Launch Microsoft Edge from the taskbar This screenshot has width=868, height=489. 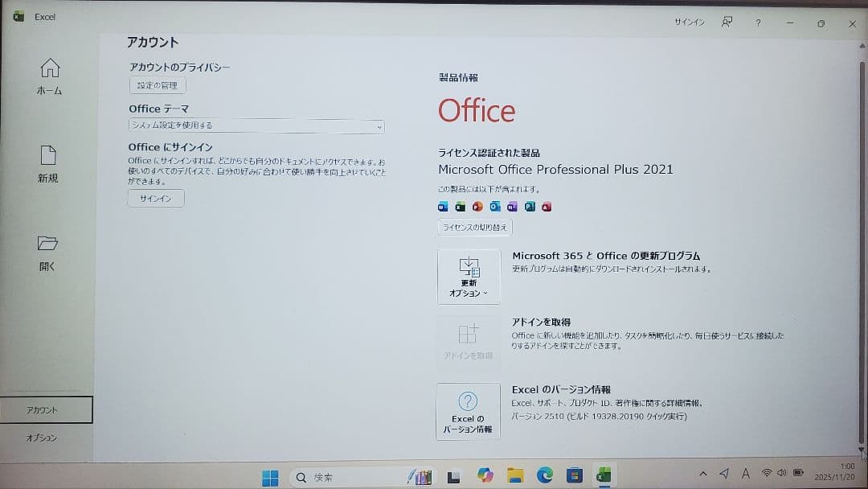point(544,476)
